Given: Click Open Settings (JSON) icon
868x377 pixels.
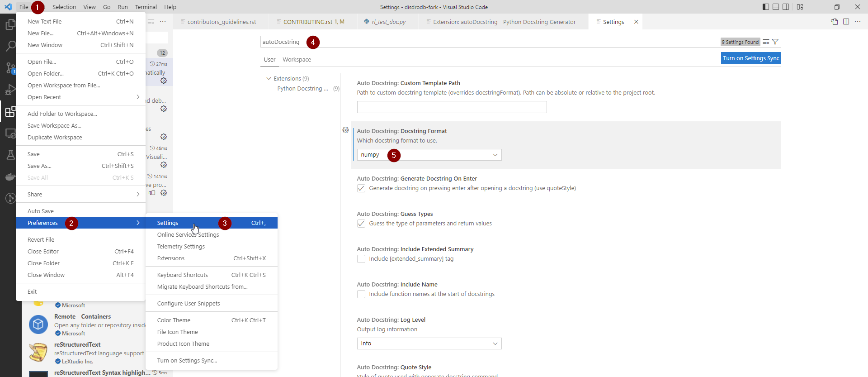Looking at the screenshot, I should 835,22.
